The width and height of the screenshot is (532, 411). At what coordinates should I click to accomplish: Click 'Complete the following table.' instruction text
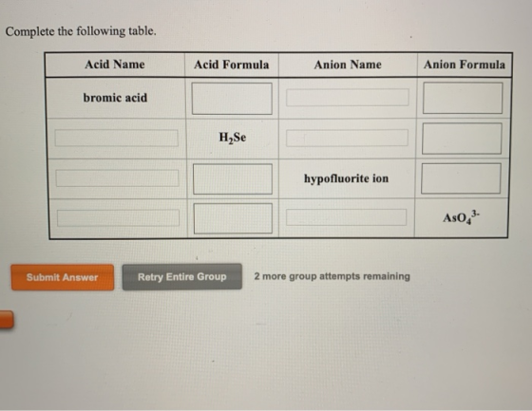81,31
